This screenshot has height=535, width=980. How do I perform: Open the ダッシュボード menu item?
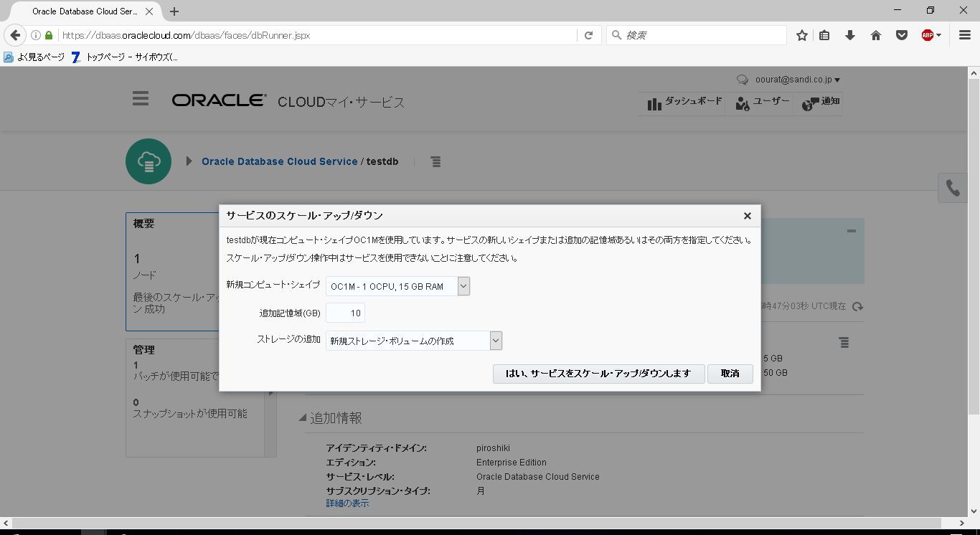click(684, 103)
